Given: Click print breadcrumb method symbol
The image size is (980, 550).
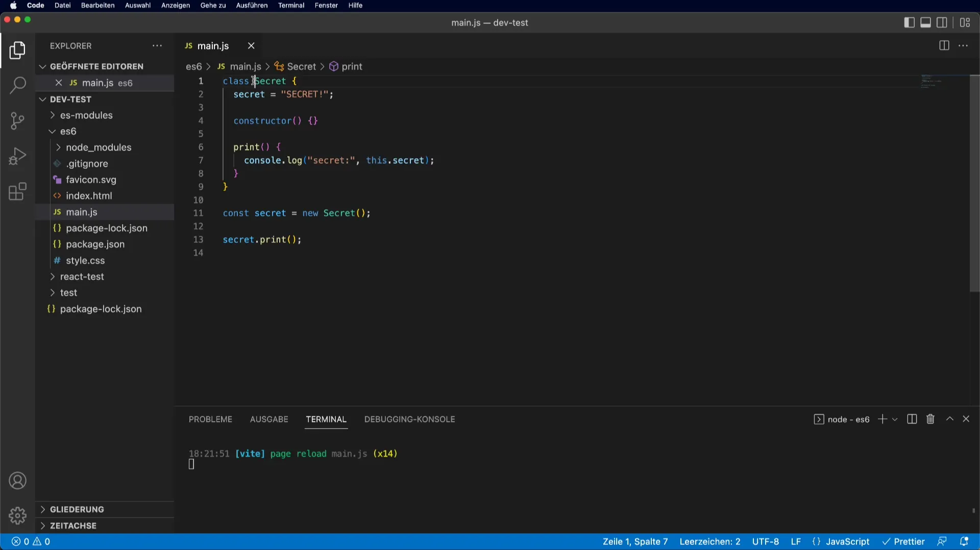Looking at the screenshot, I should pos(346,67).
